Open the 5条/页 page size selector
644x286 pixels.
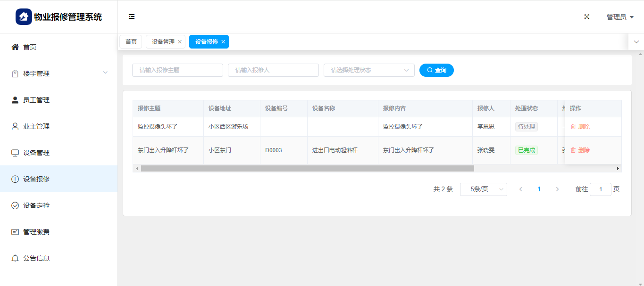point(483,189)
